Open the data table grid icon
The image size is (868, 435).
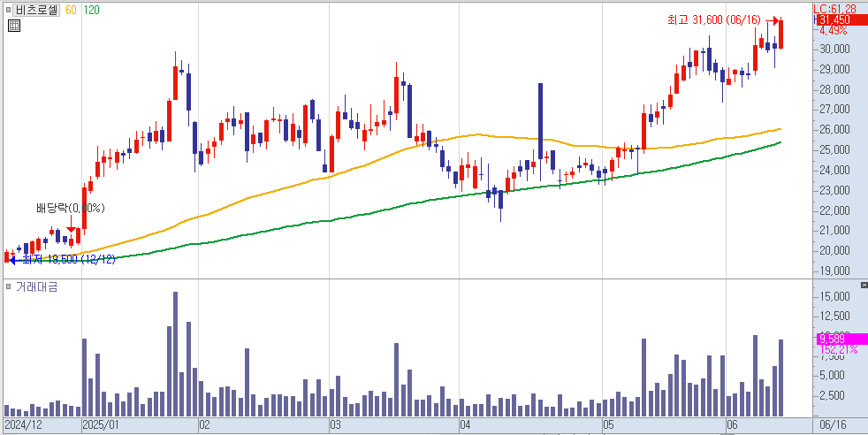15,25
